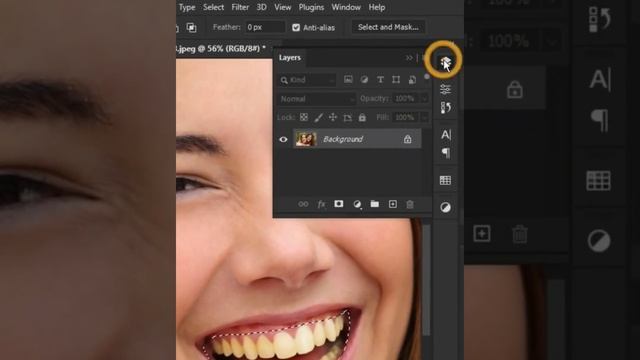Switch to the Layers panel tab
Screen dimensions: 640x360
[290, 58]
